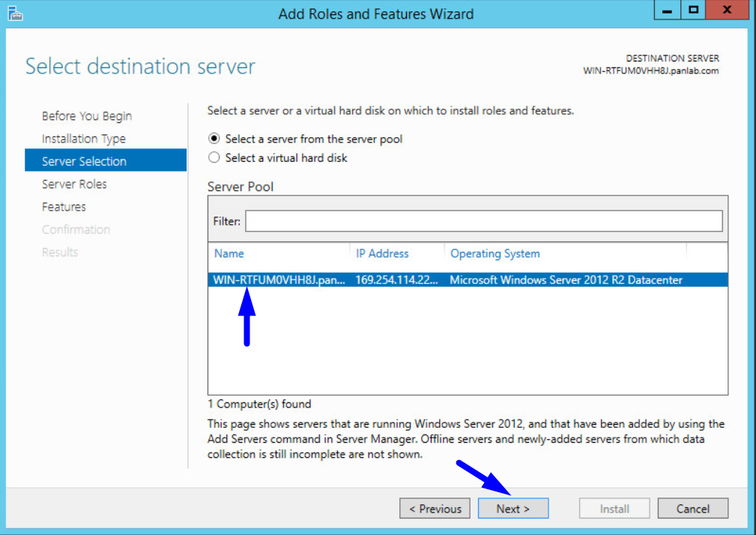Click the Next button

pyautogui.click(x=512, y=508)
